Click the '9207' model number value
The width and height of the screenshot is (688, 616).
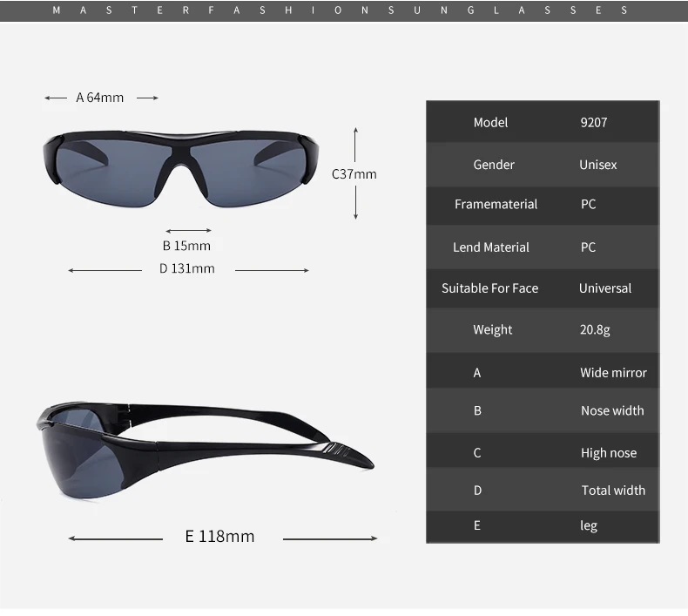tap(594, 123)
